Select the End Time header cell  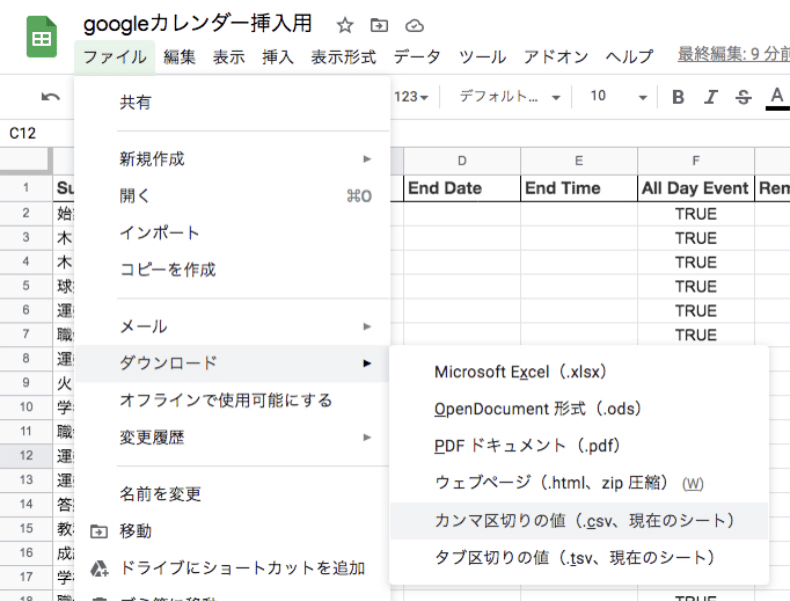click(579, 188)
